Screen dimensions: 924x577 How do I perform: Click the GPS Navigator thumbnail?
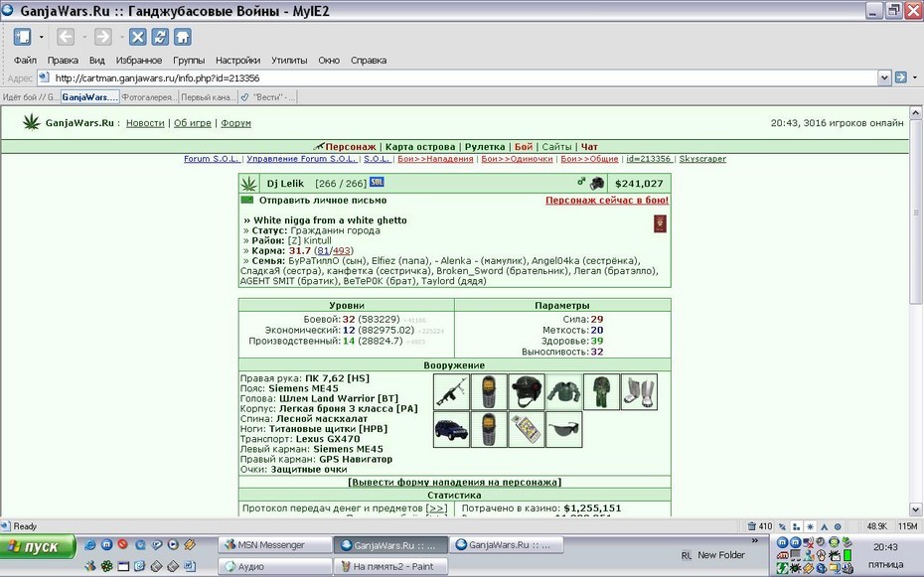(x=527, y=429)
